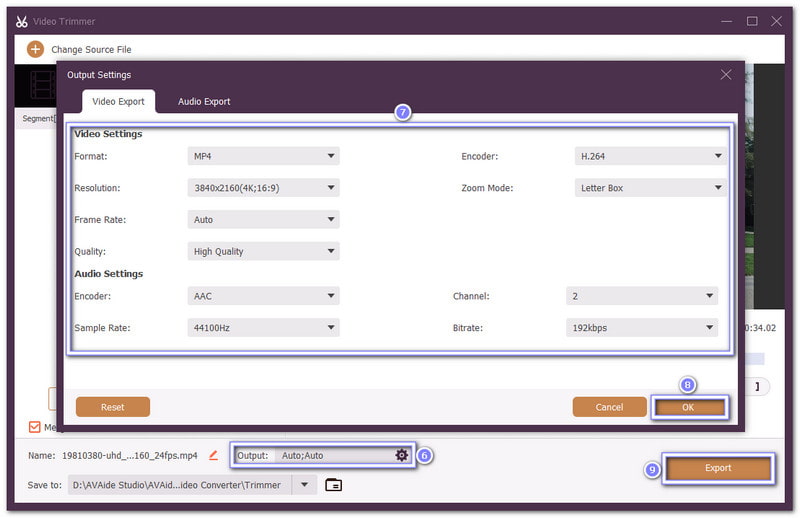Select the Video Export tab
Image resolution: width=800 pixels, height=518 pixels.
click(119, 102)
